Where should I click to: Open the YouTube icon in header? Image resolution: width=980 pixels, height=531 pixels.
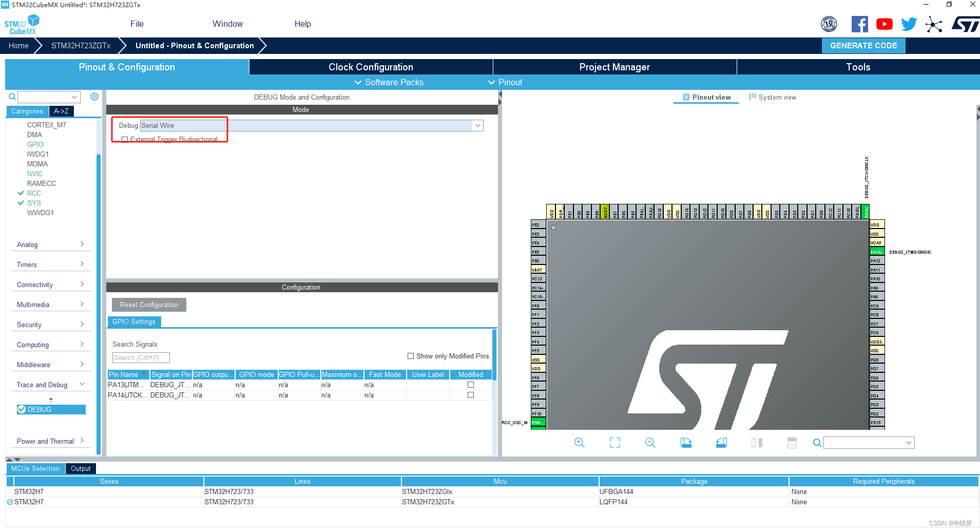[x=884, y=24]
